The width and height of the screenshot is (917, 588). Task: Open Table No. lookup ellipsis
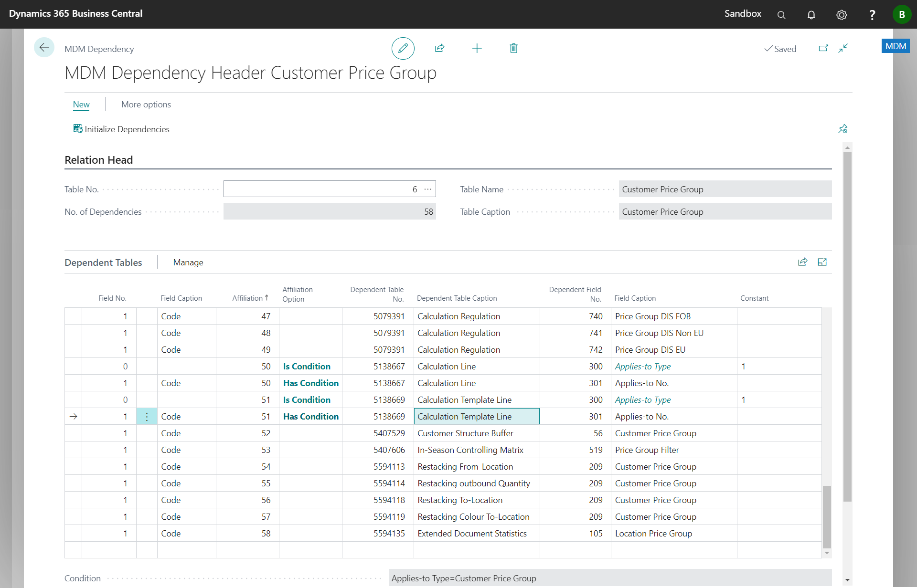click(x=428, y=189)
